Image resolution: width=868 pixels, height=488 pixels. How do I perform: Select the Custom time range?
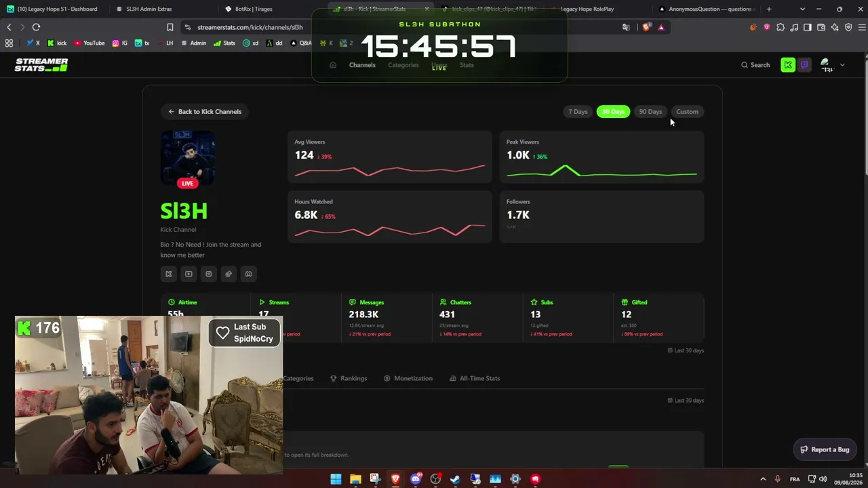(687, 112)
